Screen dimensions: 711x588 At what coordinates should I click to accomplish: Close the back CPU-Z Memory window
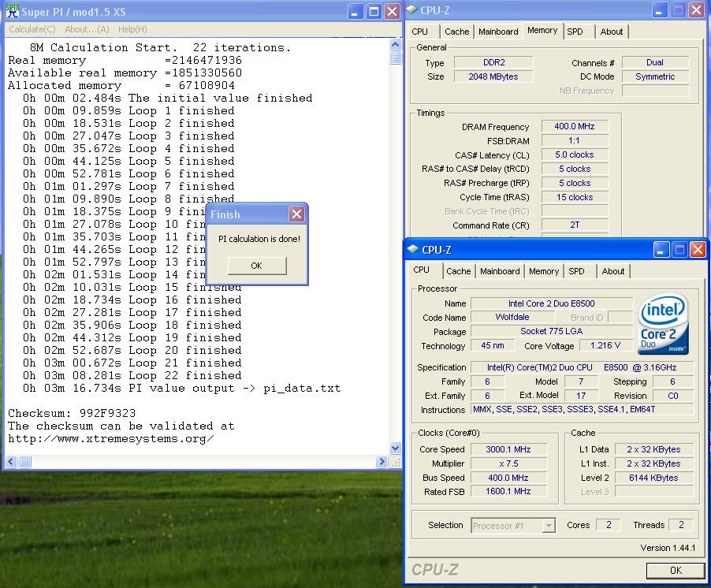coord(695,10)
